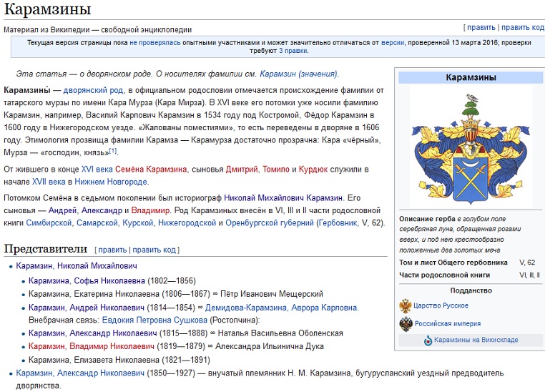The height and width of the screenshot is (392, 545).
Task: Follow the 'Симбирской' link
Action: (49, 223)
